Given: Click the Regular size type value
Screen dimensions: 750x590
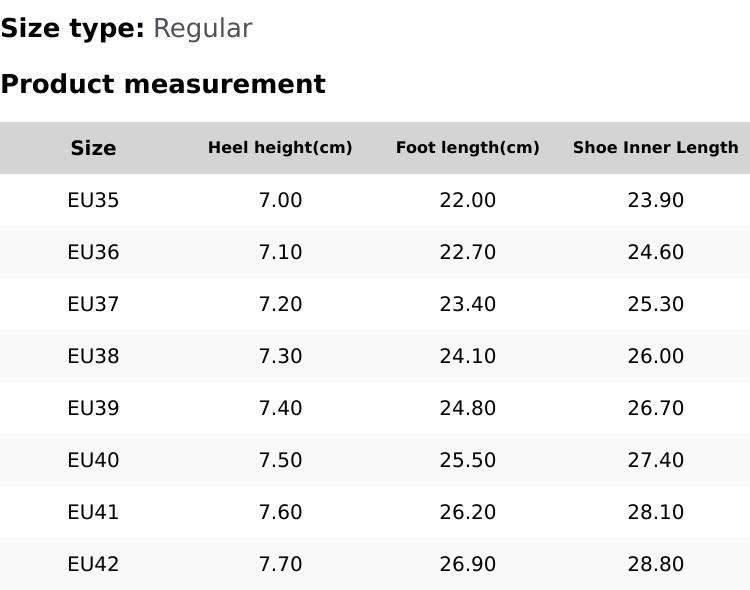Looking at the screenshot, I should 202,29.
